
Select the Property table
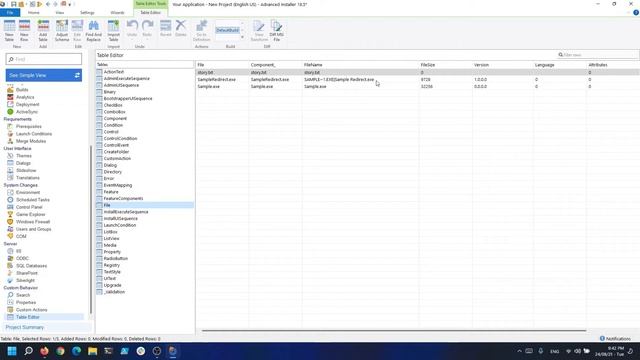coord(112,252)
